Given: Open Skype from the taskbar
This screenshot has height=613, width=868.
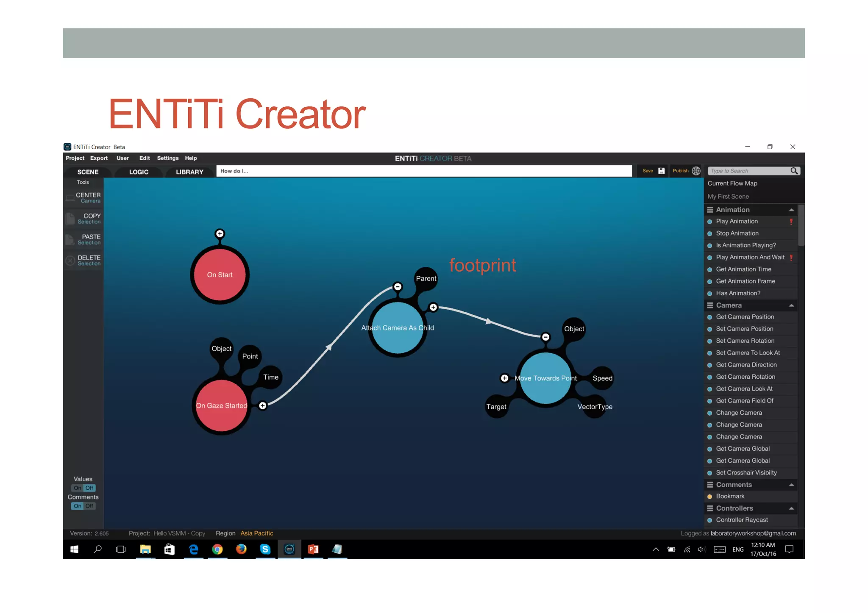Looking at the screenshot, I should (x=265, y=549).
